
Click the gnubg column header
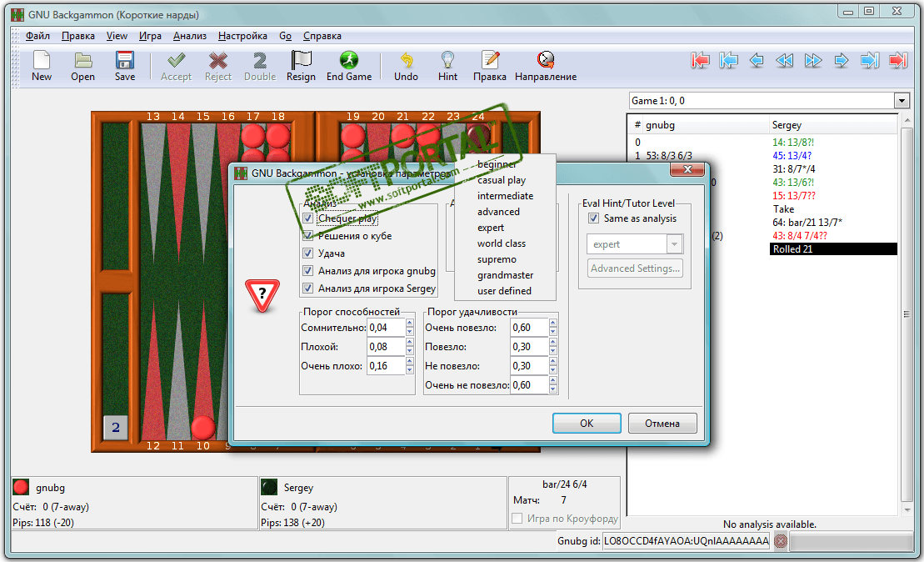[707, 125]
